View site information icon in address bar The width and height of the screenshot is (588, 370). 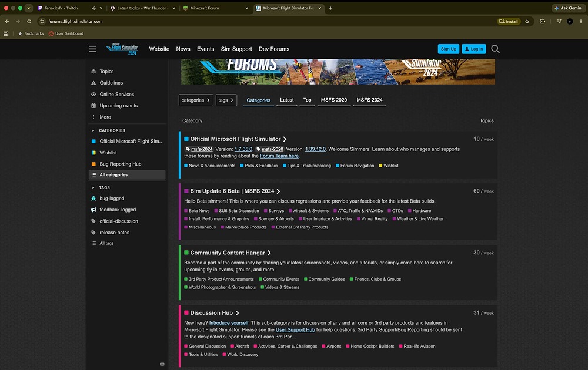[x=42, y=21]
